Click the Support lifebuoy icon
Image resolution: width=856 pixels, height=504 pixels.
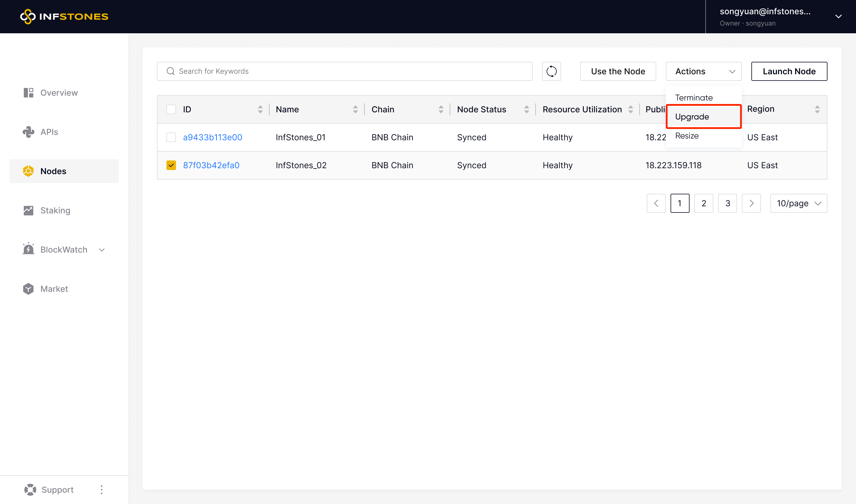click(30, 489)
